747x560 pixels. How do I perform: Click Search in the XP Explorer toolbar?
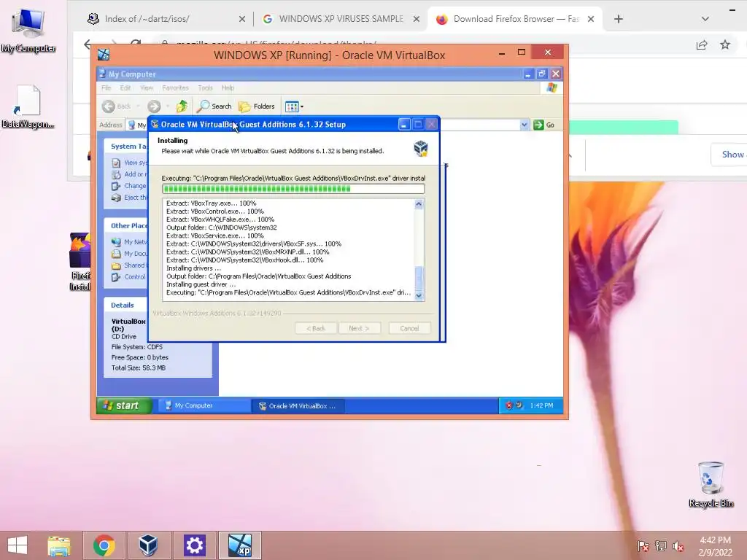point(214,106)
